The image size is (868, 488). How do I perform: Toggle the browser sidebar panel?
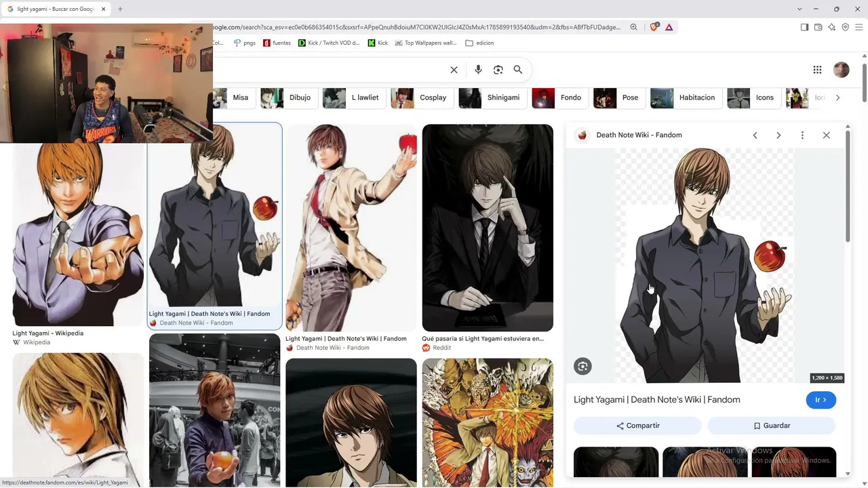(804, 27)
